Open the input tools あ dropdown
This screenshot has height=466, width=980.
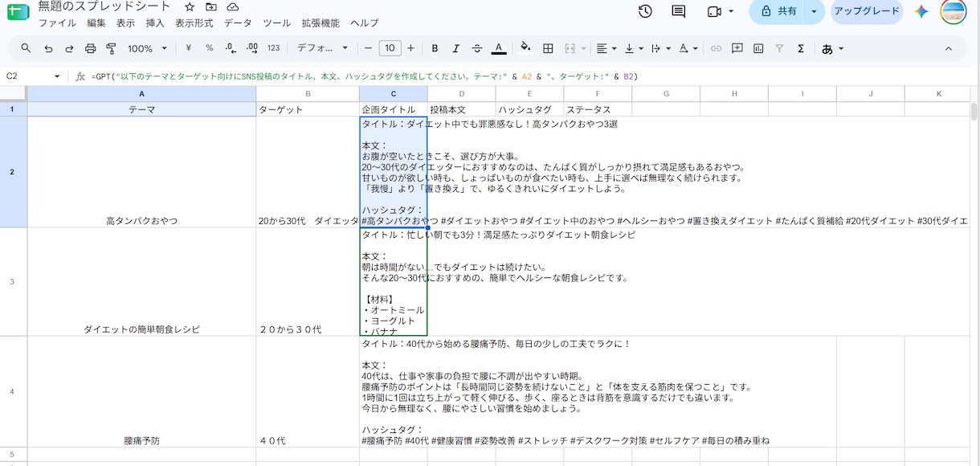tap(832, 48)
